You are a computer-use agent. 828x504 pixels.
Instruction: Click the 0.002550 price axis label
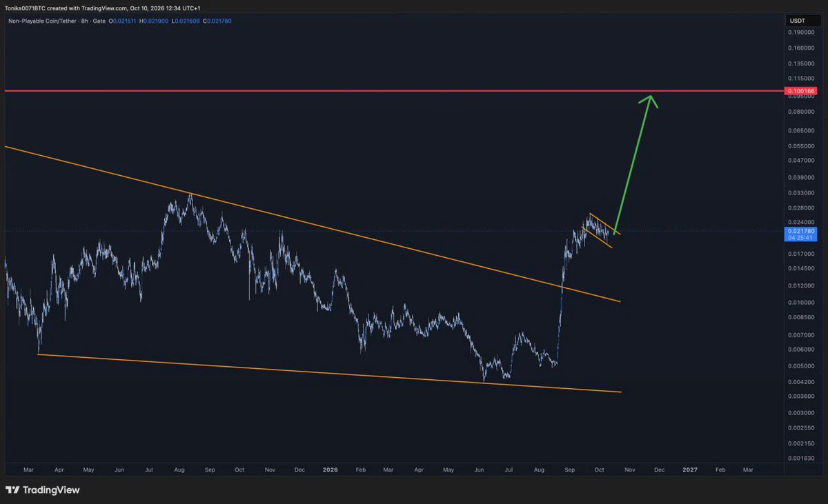(802, 428)
